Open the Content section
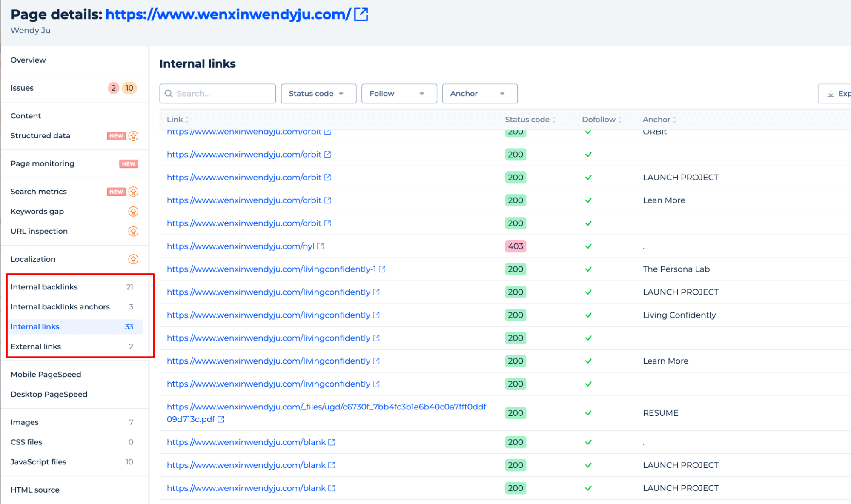Image resolution: width=851 pixels, height=504 pixels. tap(26, 116)
